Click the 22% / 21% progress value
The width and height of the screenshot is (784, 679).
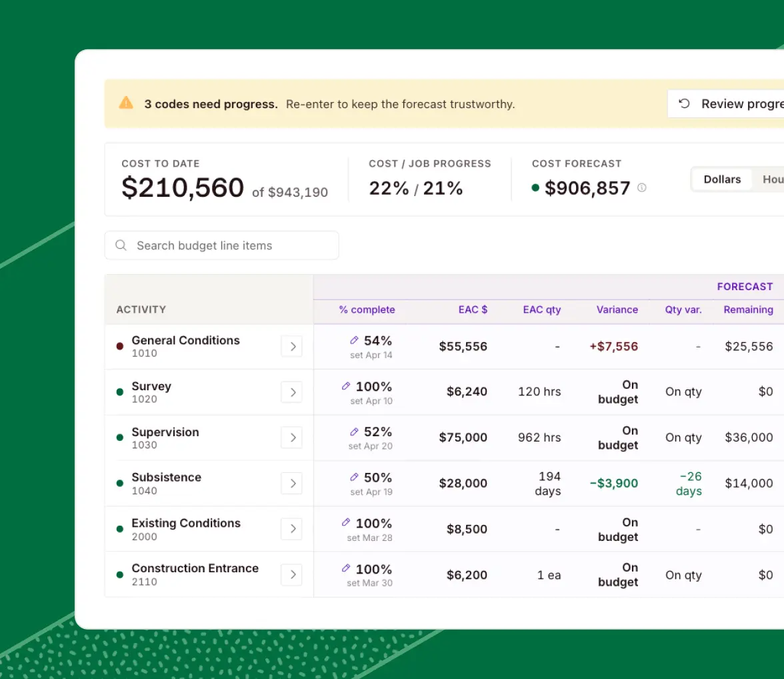point(415,188)
